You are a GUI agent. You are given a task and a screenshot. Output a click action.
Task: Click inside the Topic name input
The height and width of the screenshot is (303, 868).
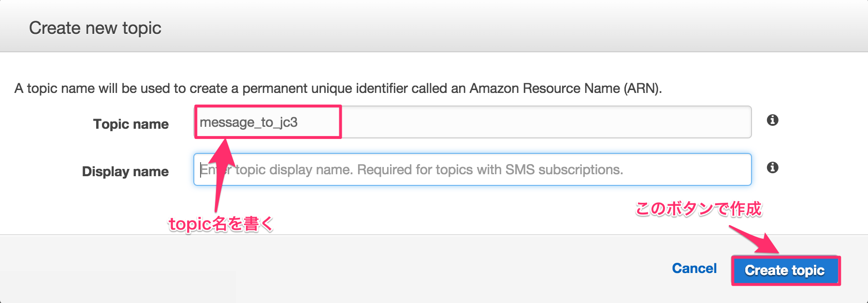click(435, 122)
